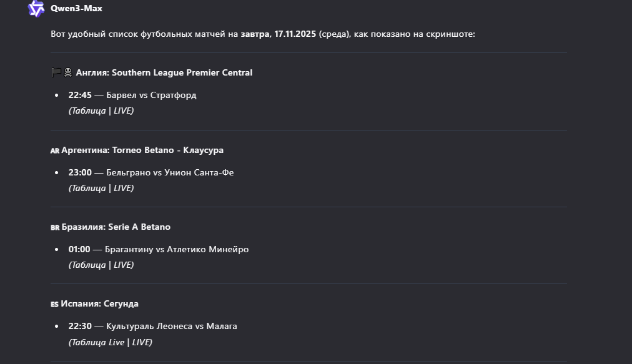Click the AR badge beside Аргентина
This screenshot has width=632, height=364.
coord(55,150)
